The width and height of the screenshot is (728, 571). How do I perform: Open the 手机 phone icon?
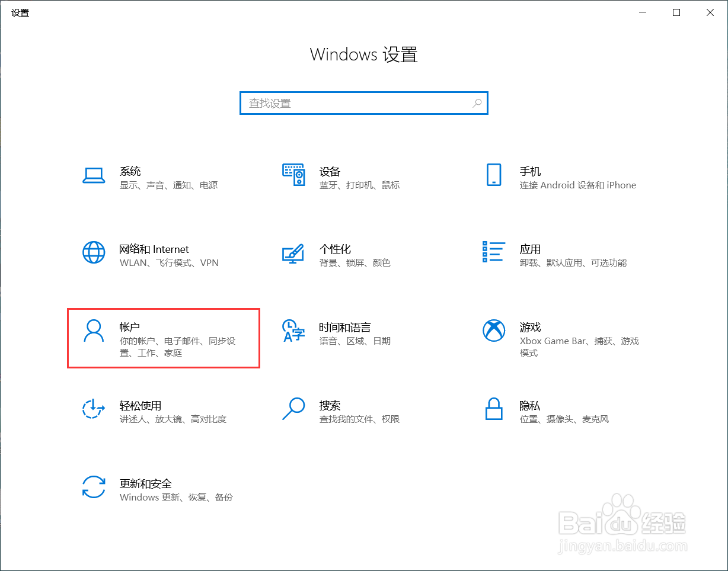[494, 175]
